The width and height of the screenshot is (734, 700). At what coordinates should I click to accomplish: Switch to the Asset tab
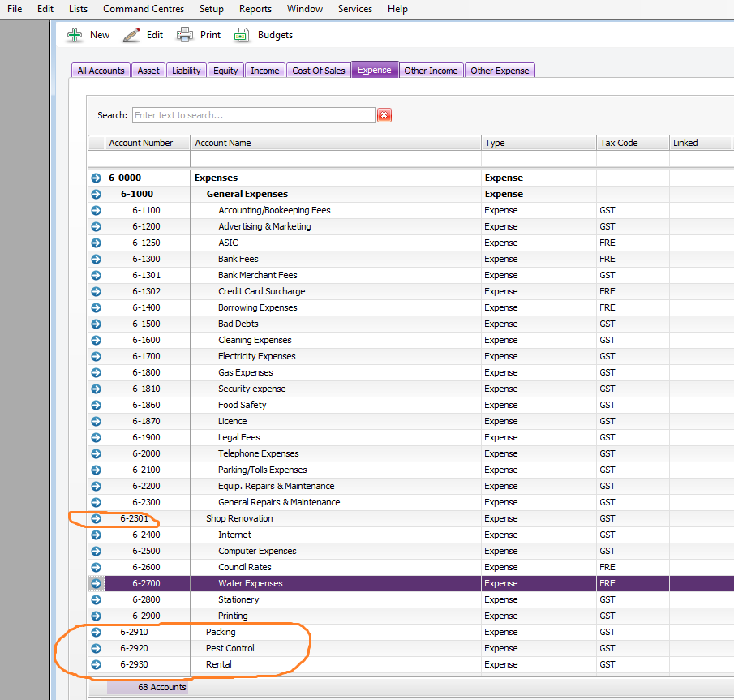pyautogui.click(x=148, y=70)
